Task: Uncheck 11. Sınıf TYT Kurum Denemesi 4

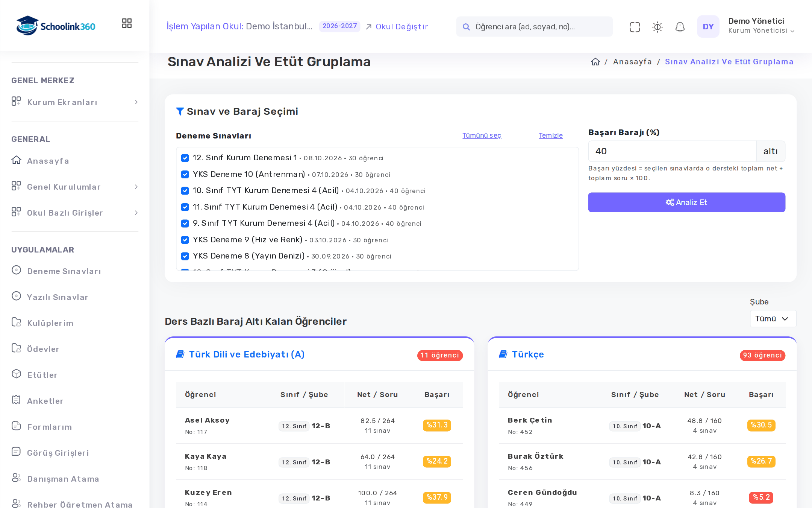Action: tap(185, 207)
